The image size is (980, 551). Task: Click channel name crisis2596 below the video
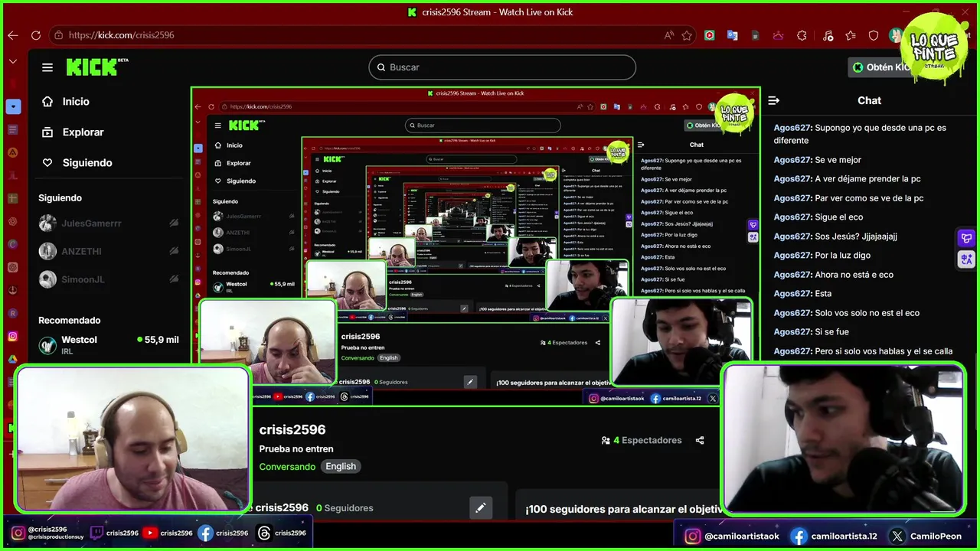coord(292,429)
